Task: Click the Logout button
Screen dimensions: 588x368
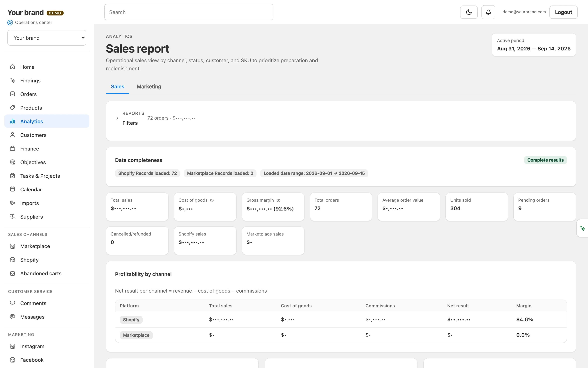Action: pos(563,12)
